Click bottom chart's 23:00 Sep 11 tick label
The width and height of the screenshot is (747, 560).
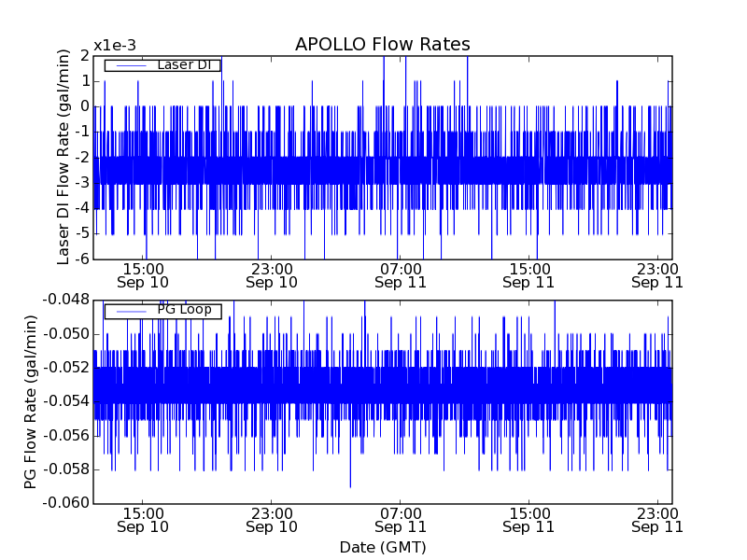click(657, 520)
